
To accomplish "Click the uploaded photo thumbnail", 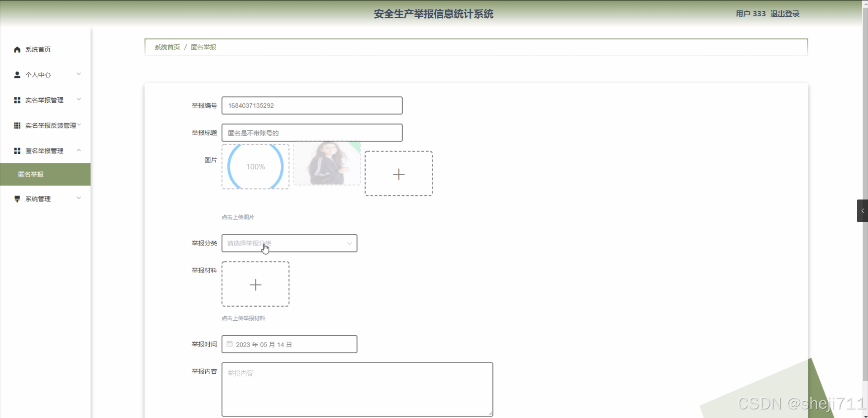I will (x=327, y=164).
